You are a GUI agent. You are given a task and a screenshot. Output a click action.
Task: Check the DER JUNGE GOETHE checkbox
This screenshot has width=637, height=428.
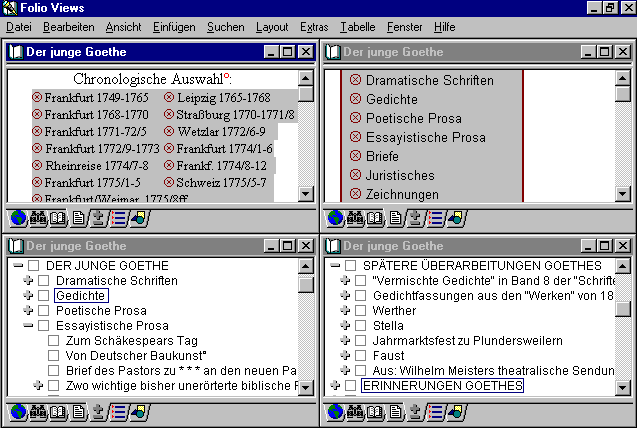(x=34, y=266)
